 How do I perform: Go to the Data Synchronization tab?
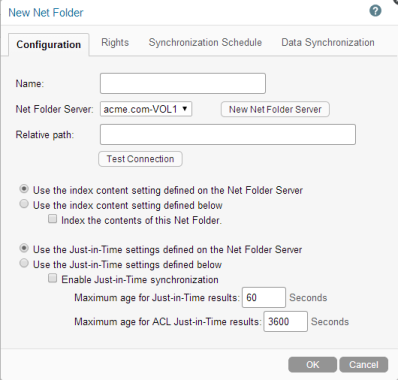click(x=328, y=42)
